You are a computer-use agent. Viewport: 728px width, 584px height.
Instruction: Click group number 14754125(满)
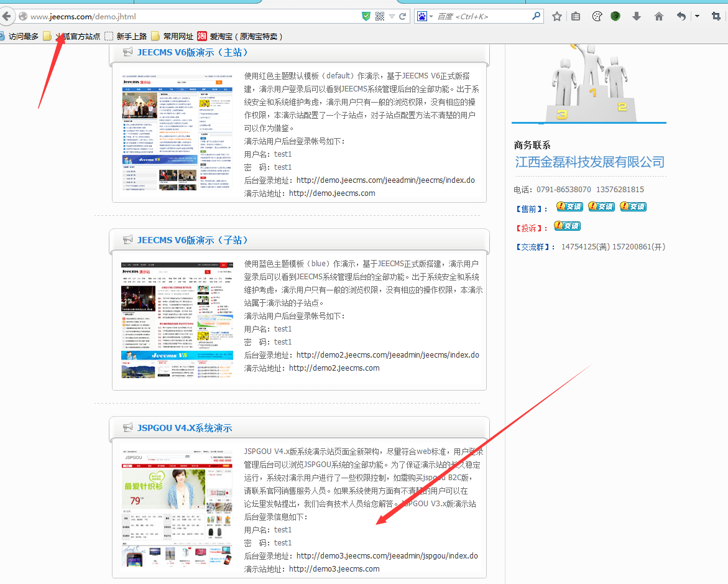[x=585, y=247]
